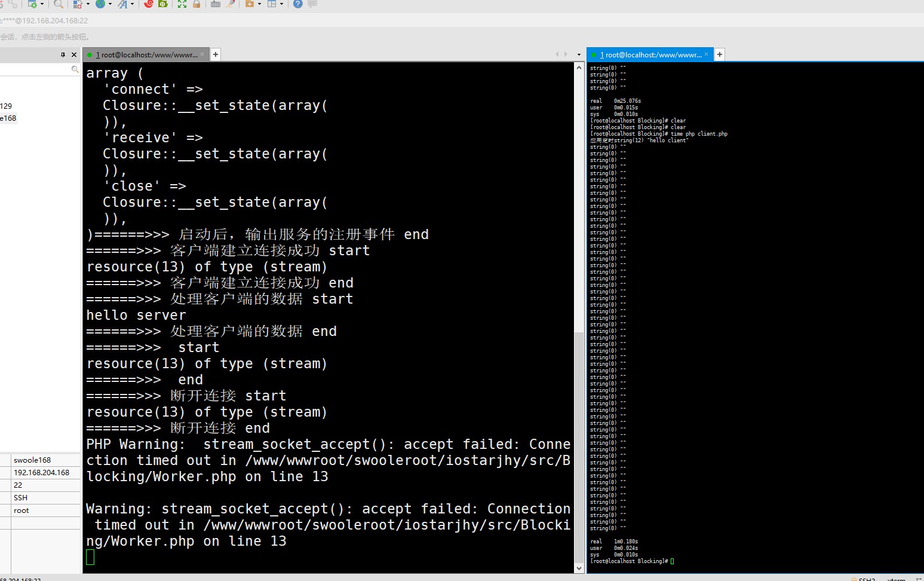Close the session manager panel
Image resolution: width=924 pixels, height=581 pixels.
pyautogui.click(x=74, y=54)
